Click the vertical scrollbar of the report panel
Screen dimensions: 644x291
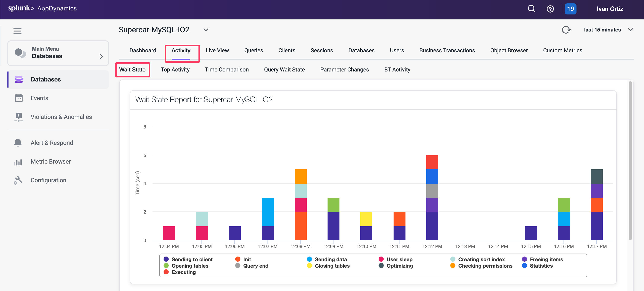point(630,160)
